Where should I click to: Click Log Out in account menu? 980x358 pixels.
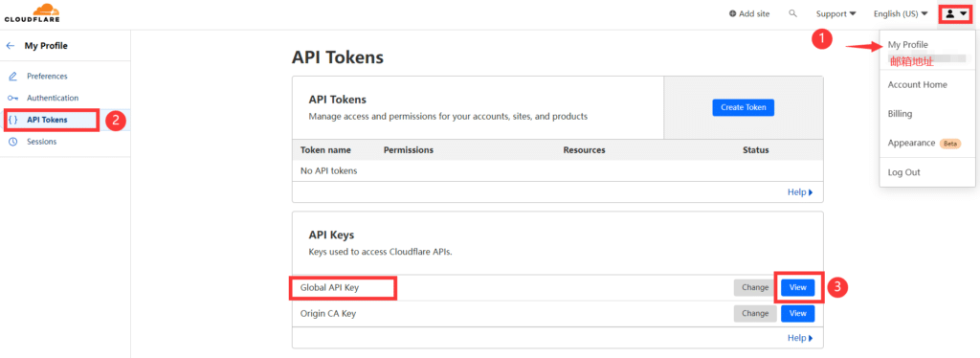(903, 172)
